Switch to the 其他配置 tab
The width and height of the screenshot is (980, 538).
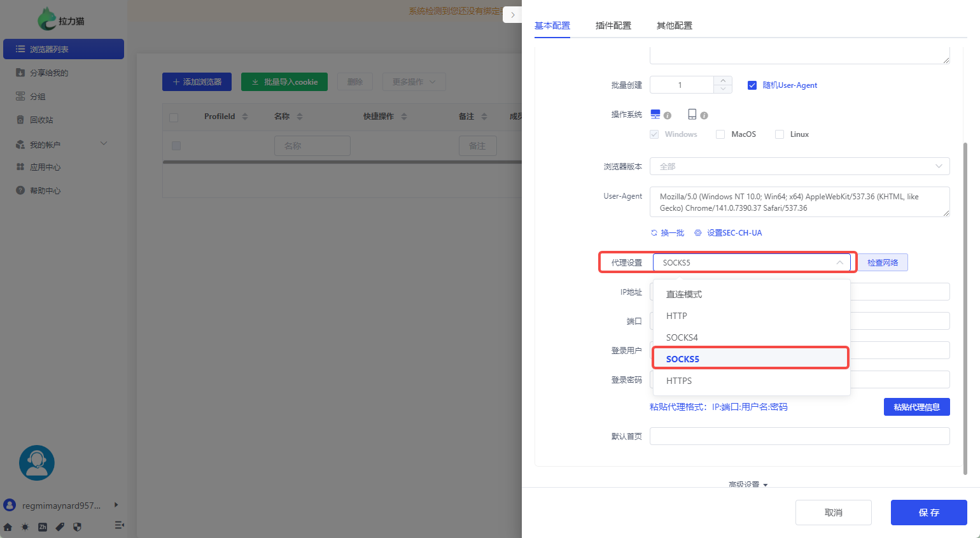674,25
